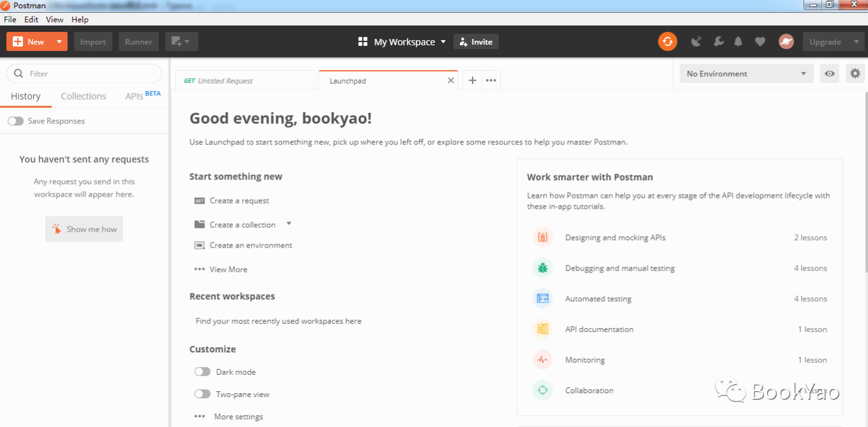Switch to the Collections tab
Viewport: 868px width, 427px height.
pos(84,96)
